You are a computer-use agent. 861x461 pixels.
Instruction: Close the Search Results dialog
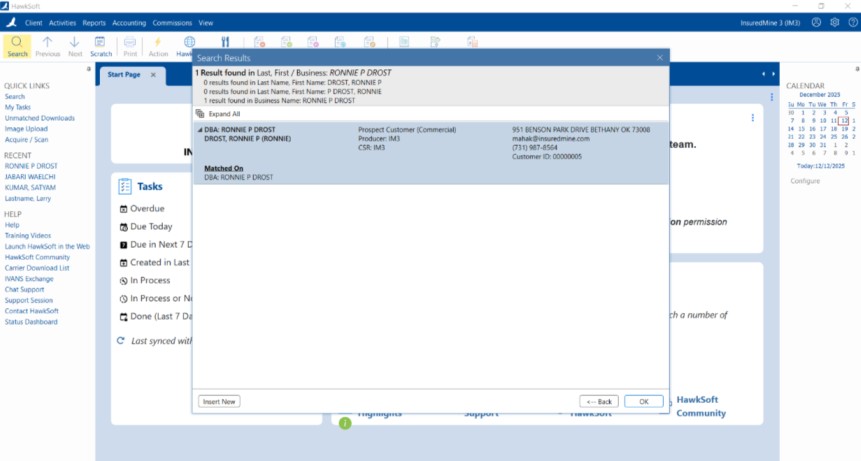pyautogui.click(x=659, y=58)
